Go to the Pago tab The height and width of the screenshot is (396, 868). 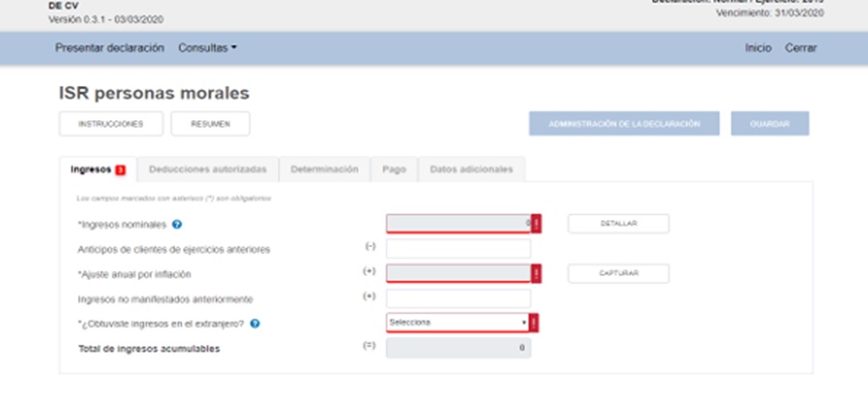point(394,169)
